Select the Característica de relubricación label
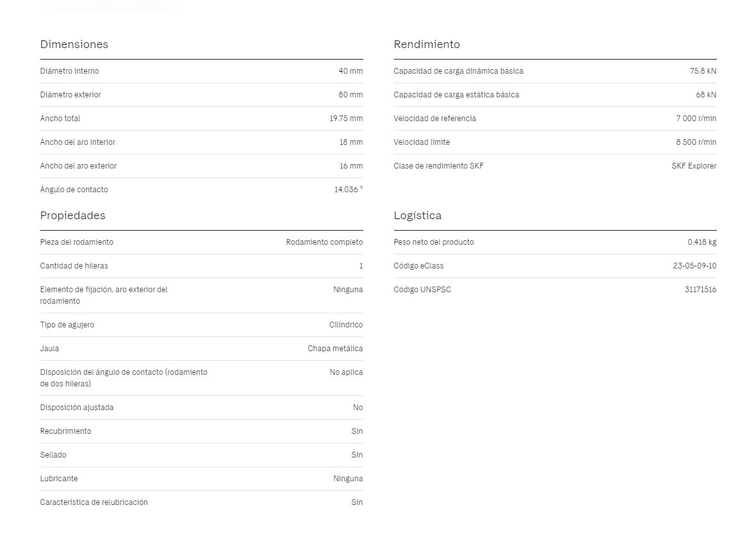The image size is (756, 537). point(94,502)
